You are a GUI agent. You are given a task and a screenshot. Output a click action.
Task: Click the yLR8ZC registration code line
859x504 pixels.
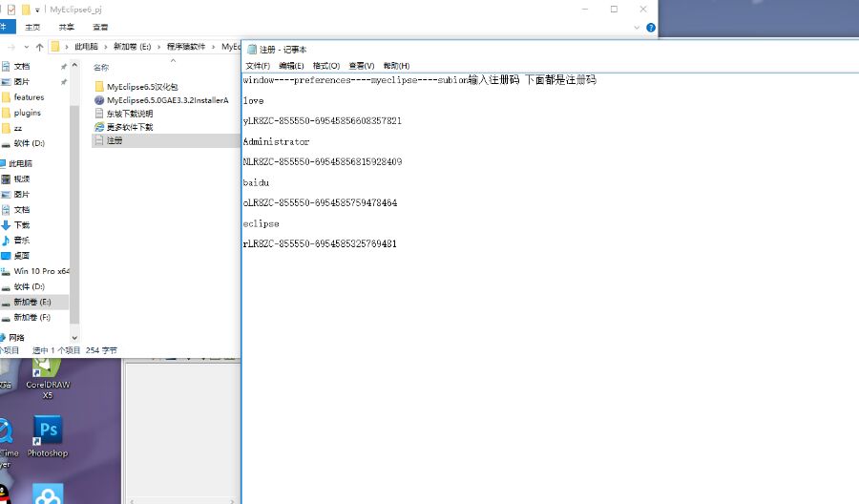click(x=323, y=120)
